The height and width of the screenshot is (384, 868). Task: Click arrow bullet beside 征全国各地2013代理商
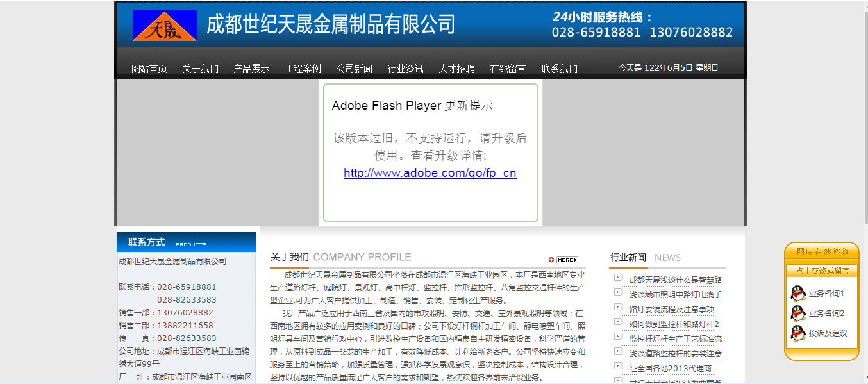(x=618, y=366)
